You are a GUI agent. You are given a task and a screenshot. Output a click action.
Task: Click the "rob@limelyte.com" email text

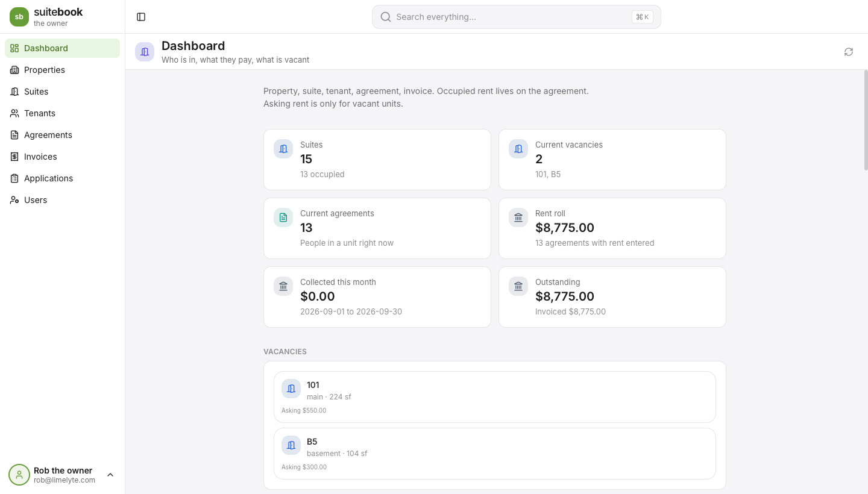pyautogui.click(x=64, y=480)
